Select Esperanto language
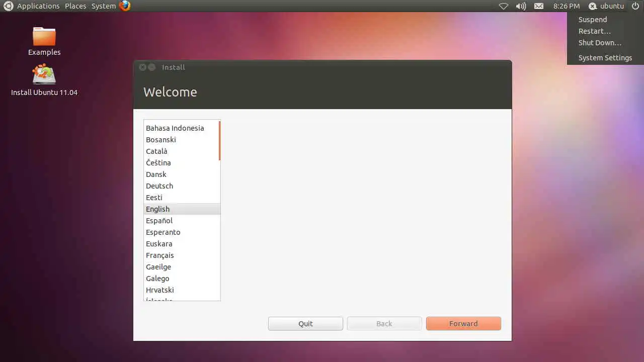The width and height of the screenshot is (644, 362). (x=181, y=232)
